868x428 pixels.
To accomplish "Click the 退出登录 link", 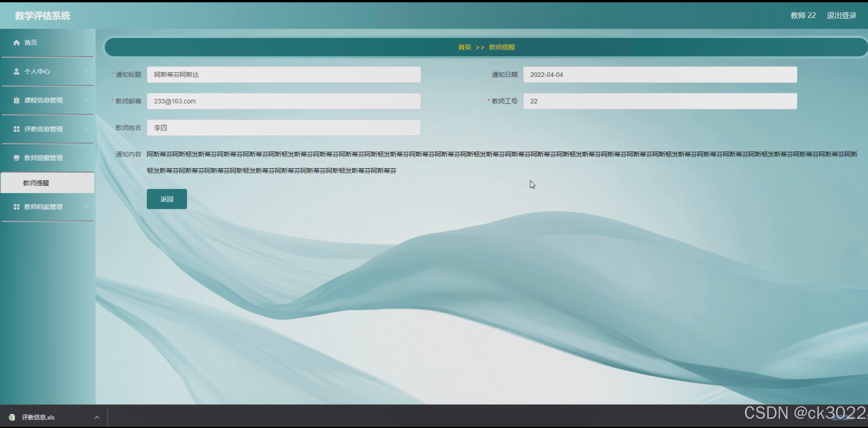I will [x=841, y=15].
